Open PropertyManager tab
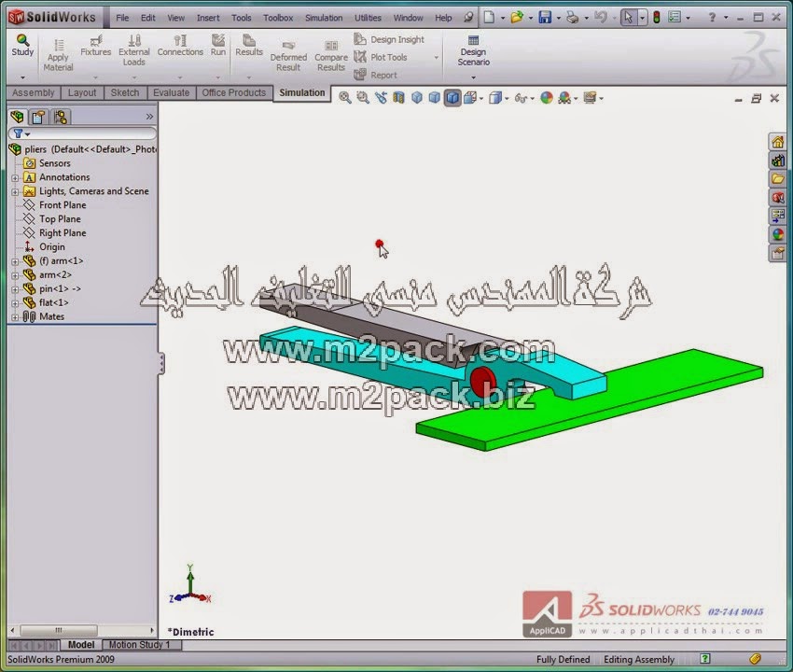The height and width of the screenshot is (672, 793). [x=38, y=117]
